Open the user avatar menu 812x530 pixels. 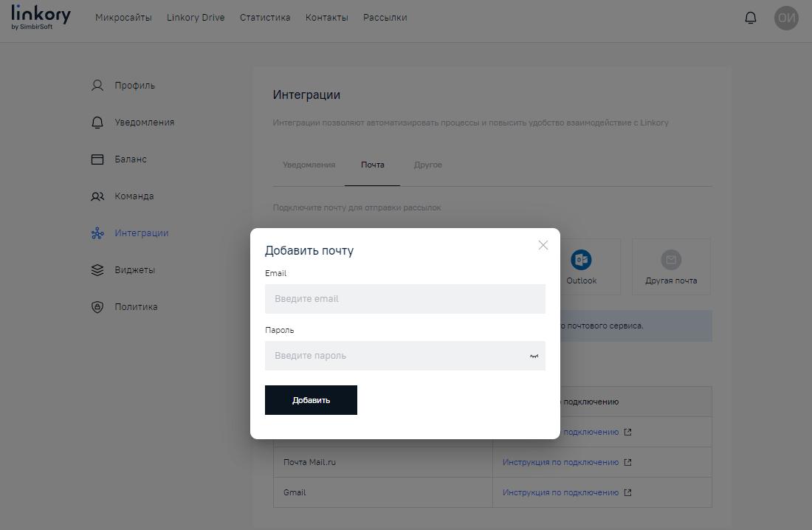[x=786, y=18]
